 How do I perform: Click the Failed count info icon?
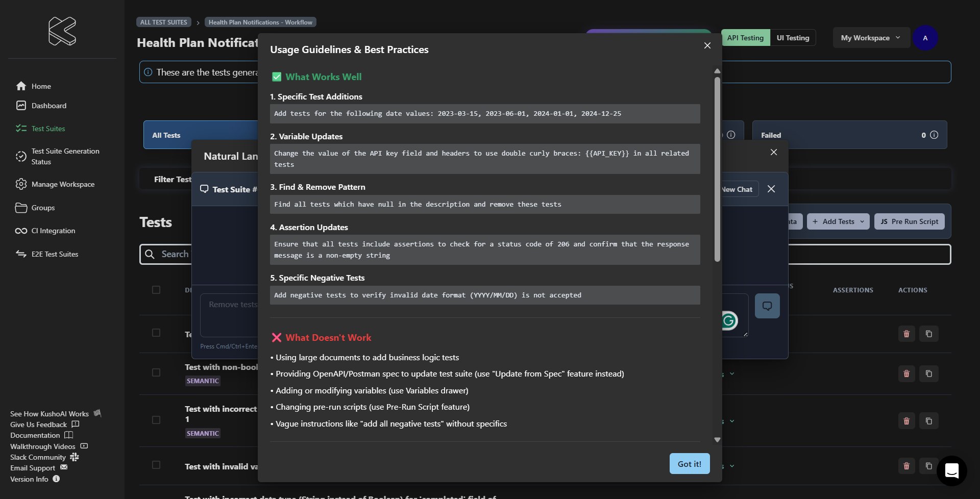coord(934,135)
